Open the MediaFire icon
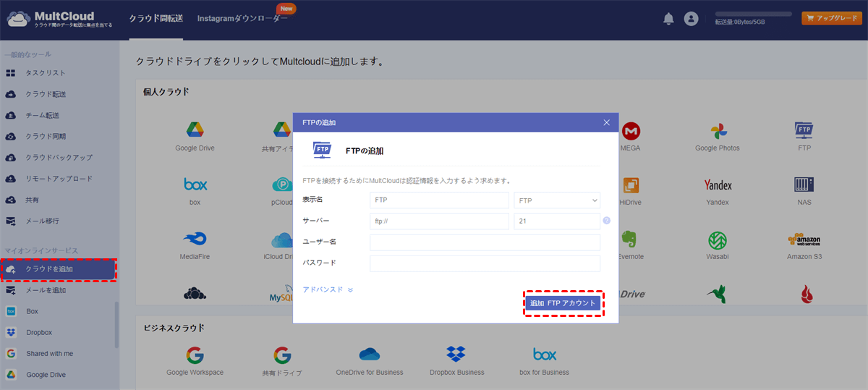The width and height of the screenshot is (868, 390). point(195,239)
